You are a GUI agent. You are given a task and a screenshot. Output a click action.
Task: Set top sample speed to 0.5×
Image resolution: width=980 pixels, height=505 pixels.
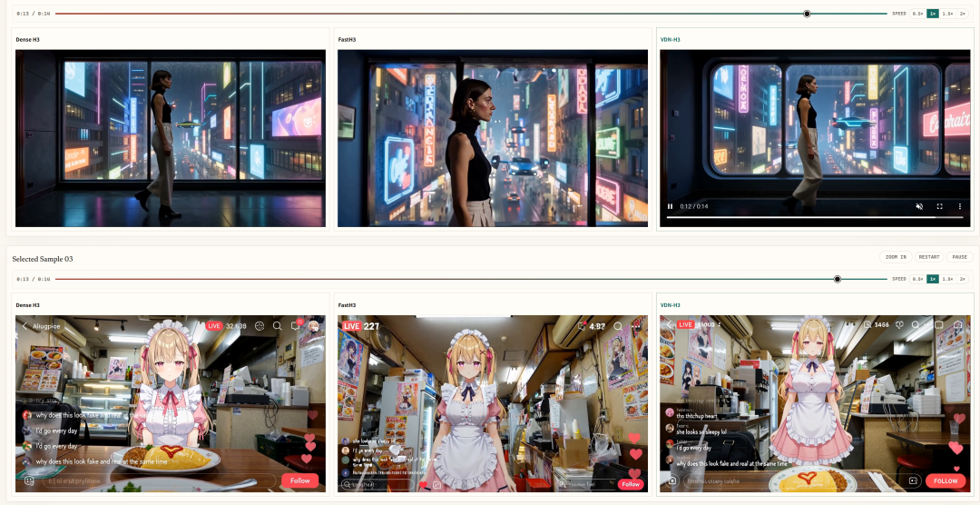click(x=917, y=14)
